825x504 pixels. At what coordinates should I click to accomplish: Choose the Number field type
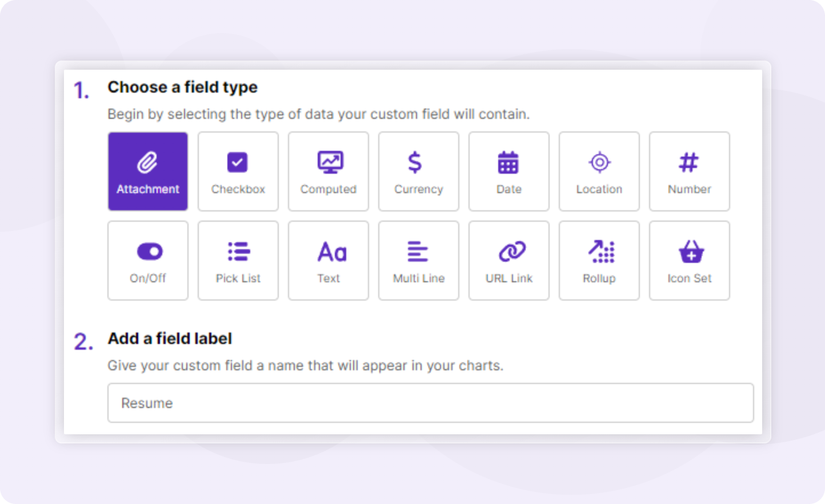tap(689, 171)
